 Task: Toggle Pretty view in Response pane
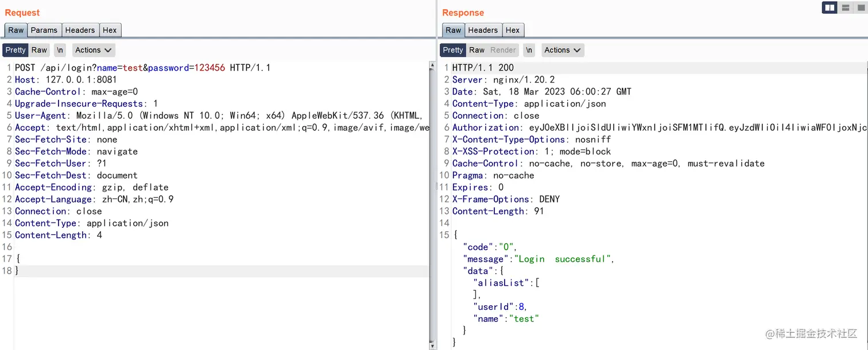pos(453,50)
